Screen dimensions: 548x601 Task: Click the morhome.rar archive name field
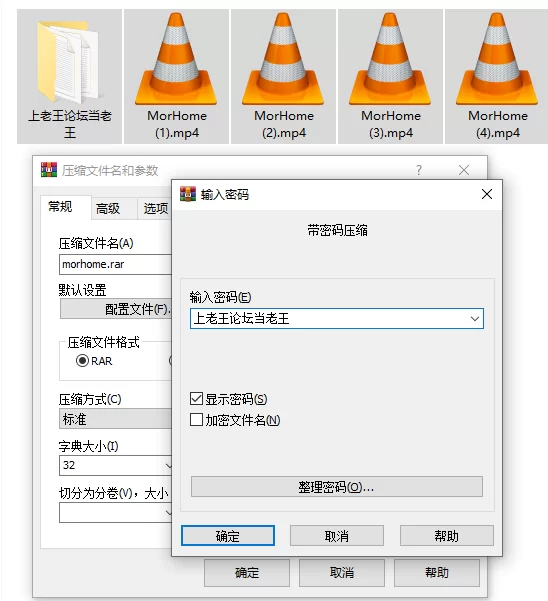click(115, 264)
